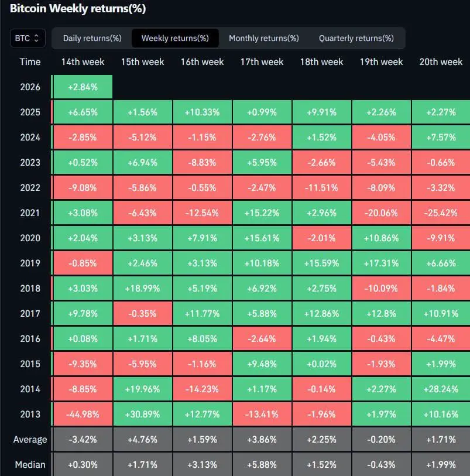Click the up-down arrows icon beside BTC
Image resolution: width=470 pixels, height=476 pixels.
click(36, 38)
